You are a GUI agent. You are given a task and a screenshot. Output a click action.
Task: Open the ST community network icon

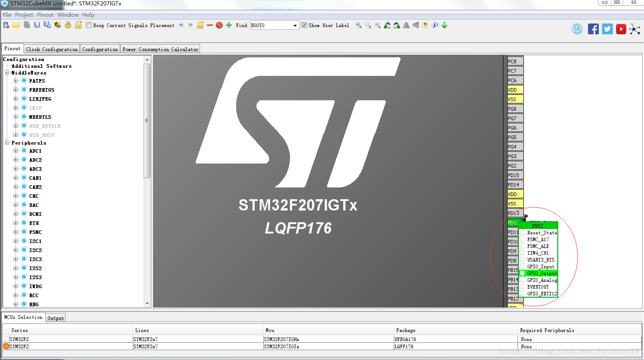(635, 29)
